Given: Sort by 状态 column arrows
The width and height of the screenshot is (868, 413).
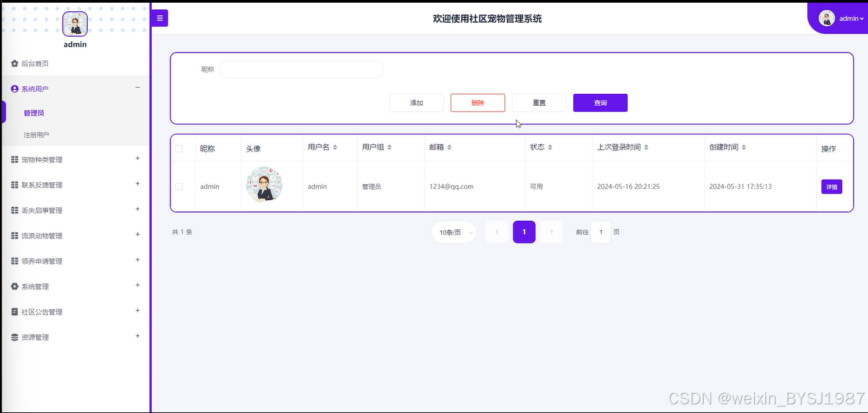Looking at the screenshot, I should [x=550, y=148].
